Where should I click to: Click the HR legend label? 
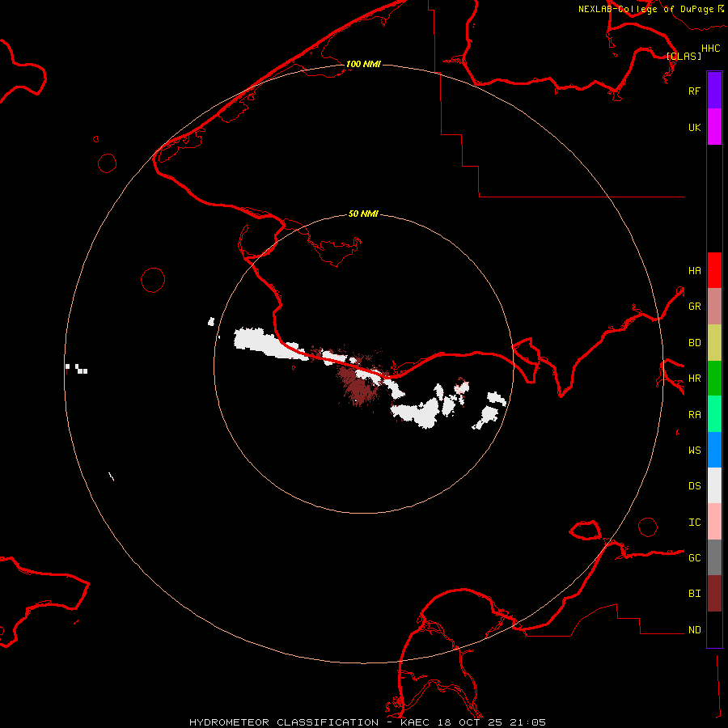(694, 379)
